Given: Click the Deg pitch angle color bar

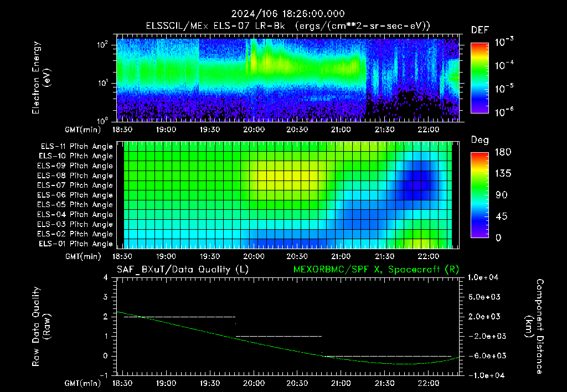Looking at the screenshot, I should [480, 195].
